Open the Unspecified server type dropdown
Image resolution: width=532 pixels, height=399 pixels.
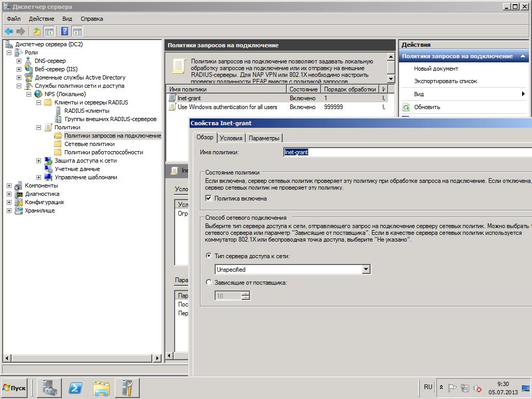pos(366,269)
